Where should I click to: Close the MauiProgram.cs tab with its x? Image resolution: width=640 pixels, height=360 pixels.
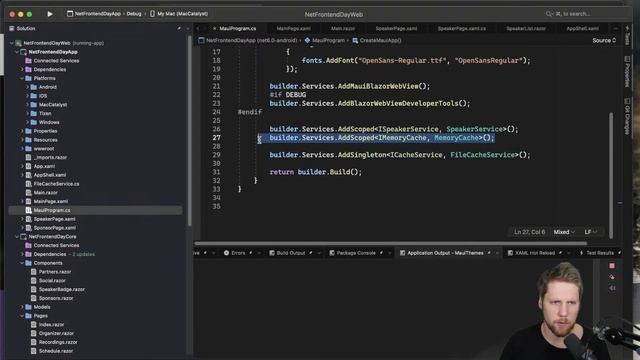(214, 29)
